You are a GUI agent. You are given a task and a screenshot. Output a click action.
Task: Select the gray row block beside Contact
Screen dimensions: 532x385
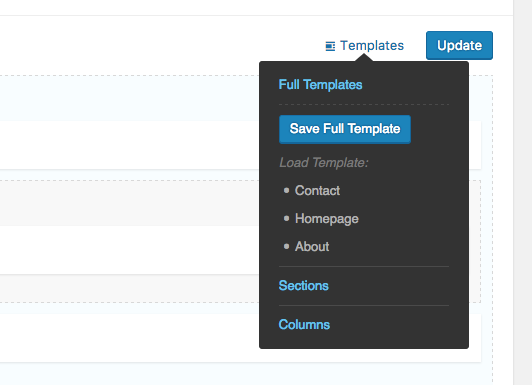click(x=130, y=204)
